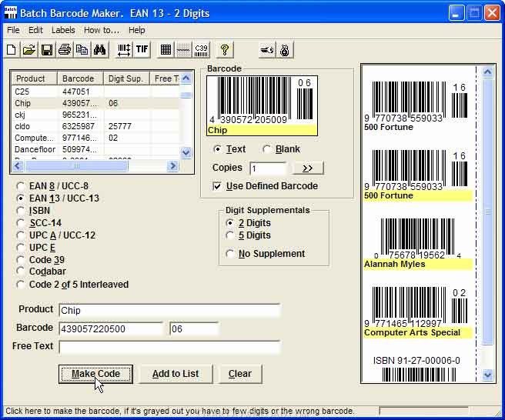Click the Add to List button
Image resolution: width=505 pixels, height=420 pixels.
point(176,374)
